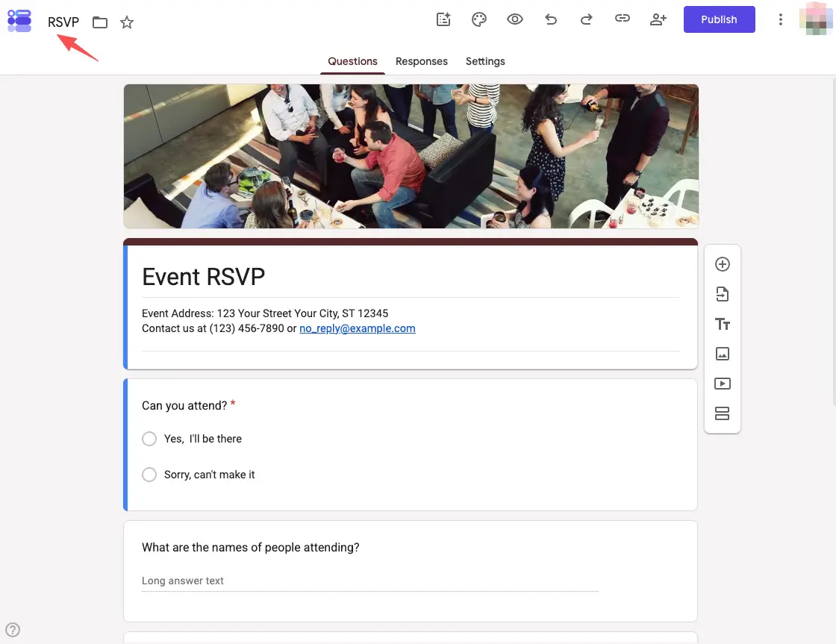Open the help question mark icon
836x644 pixels.
click(x=13, y=630)
